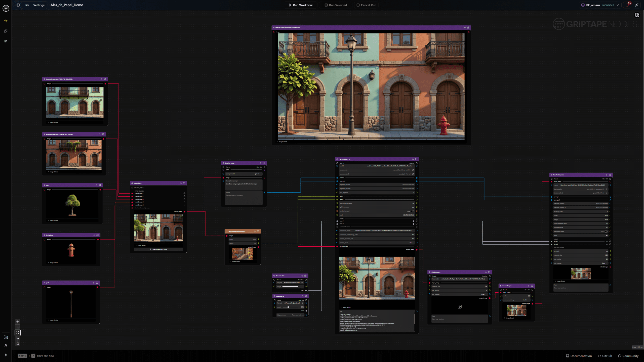Lock the Flux CN Union Pro node via padlock icon
644x362 pixels.
[413, 159]
